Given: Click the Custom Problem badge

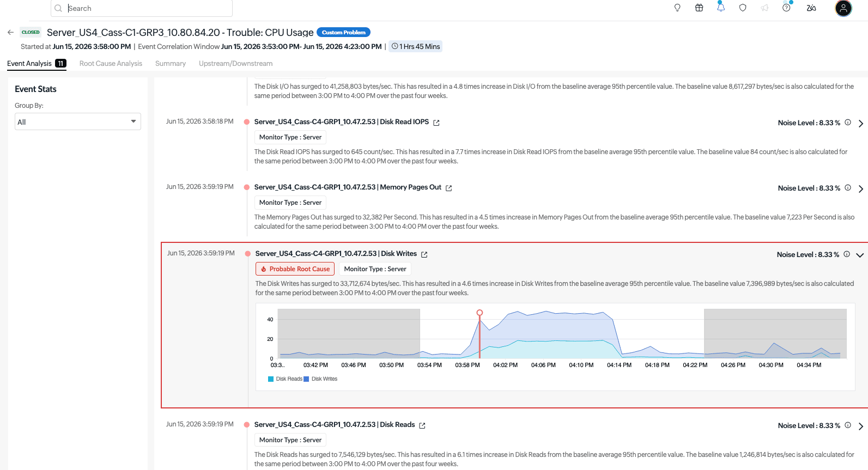Looking at the screenshot, I should pos(343,32).
